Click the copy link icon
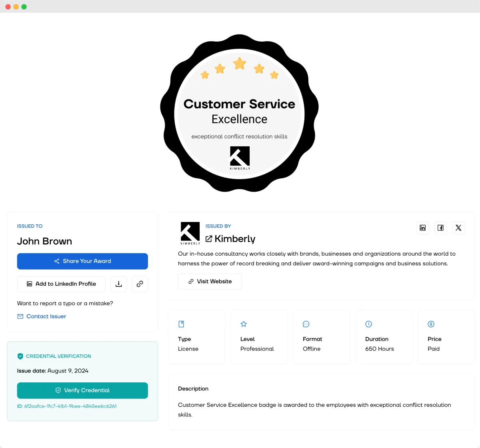480x448 pixels. click(x=140, y=284)
